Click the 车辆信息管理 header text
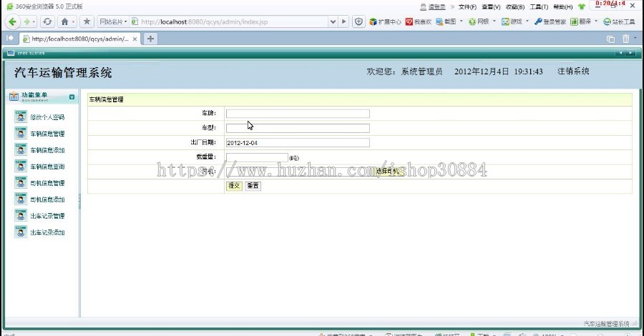Viewport: 644px width, 336px height. (107, 99)
